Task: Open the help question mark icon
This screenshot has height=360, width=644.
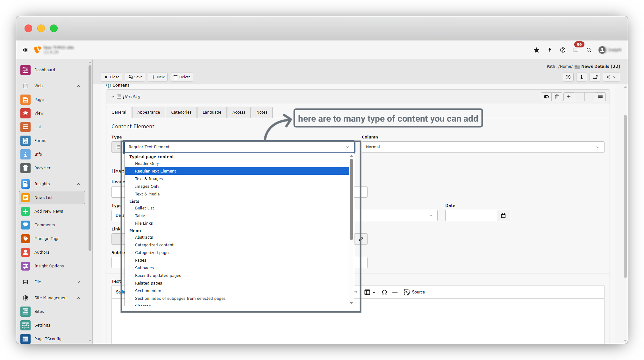Action: click(563, 50)
